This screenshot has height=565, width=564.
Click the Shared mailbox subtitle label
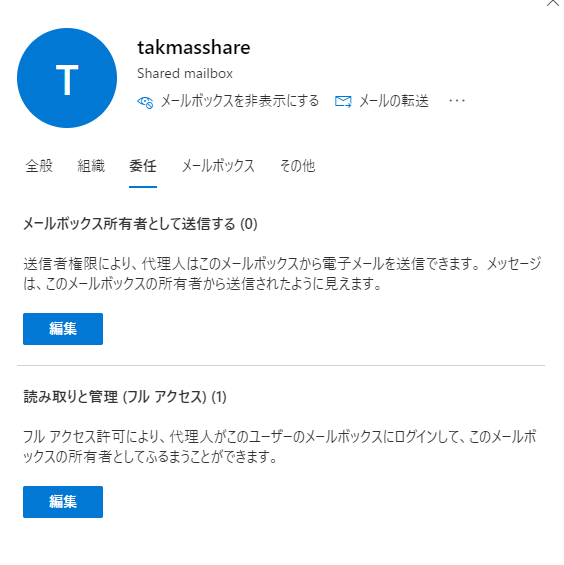tap(185, 74)
